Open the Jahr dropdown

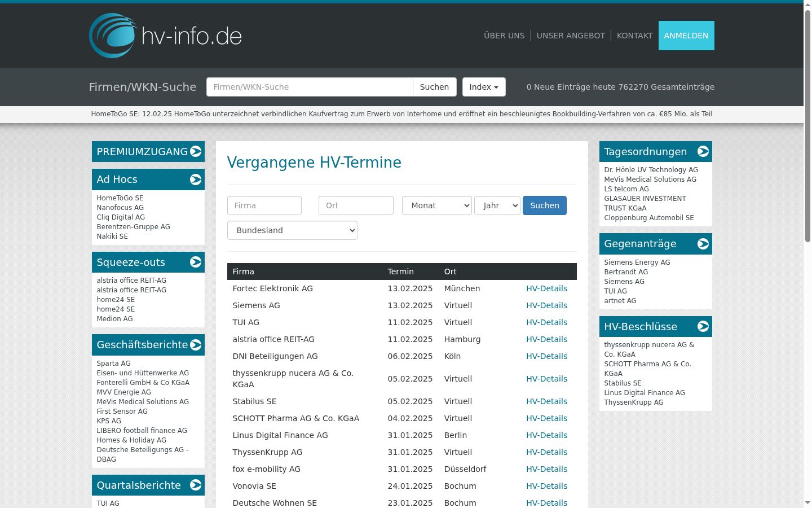pyautogui.click(x=497, y=205)
